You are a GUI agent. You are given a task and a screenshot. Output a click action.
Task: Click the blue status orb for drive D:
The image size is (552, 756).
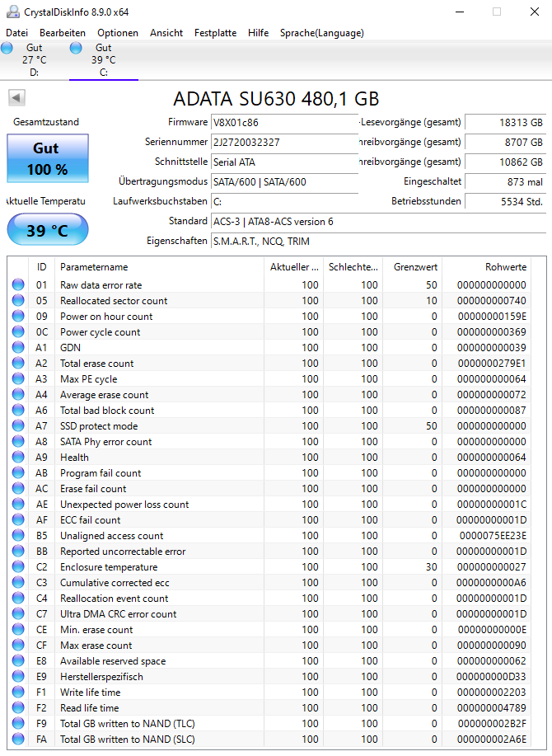[x=7, y=48]
